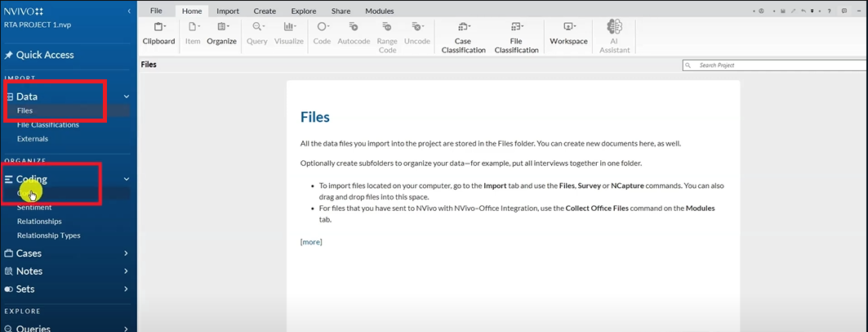Select Relationship Types under Coding

(x=48, y=236)
